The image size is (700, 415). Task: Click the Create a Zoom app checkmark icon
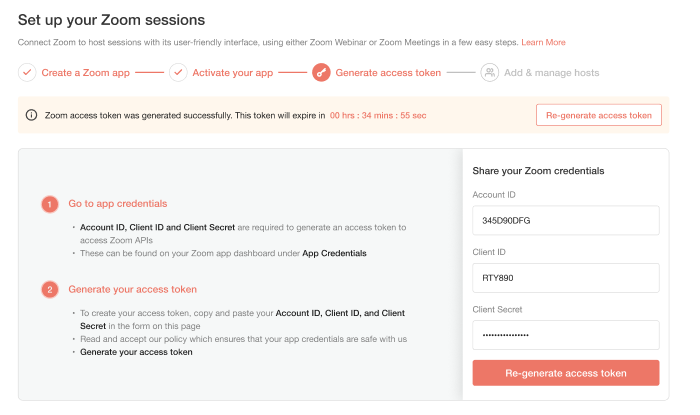(x=27, y=72)
